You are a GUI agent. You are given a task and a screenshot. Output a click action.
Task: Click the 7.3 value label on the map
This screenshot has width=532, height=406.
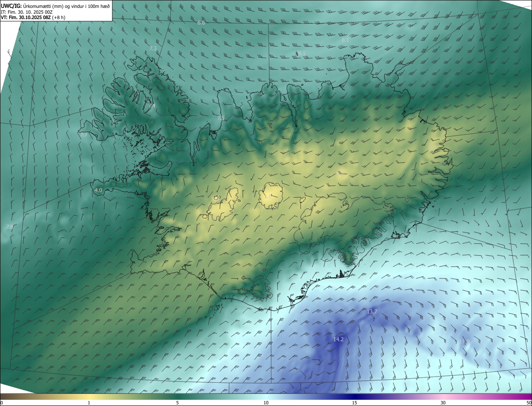point(153,48)
